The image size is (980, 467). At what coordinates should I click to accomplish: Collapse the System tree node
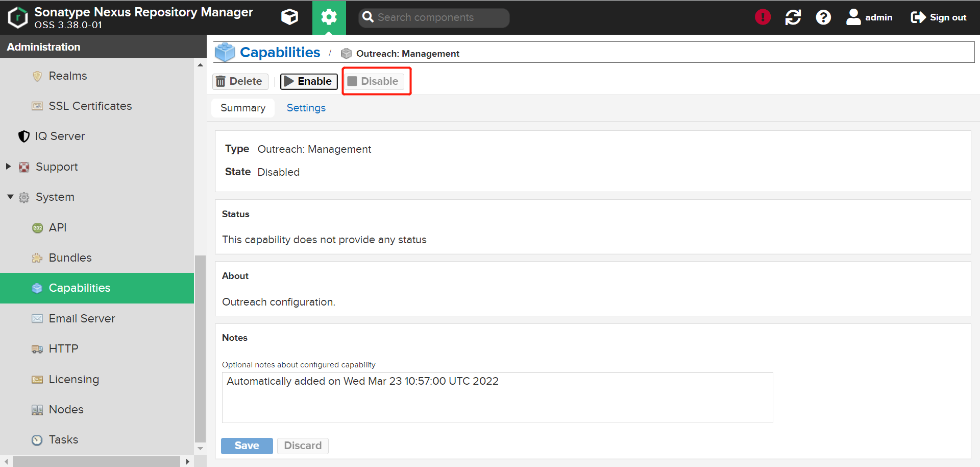10,197
